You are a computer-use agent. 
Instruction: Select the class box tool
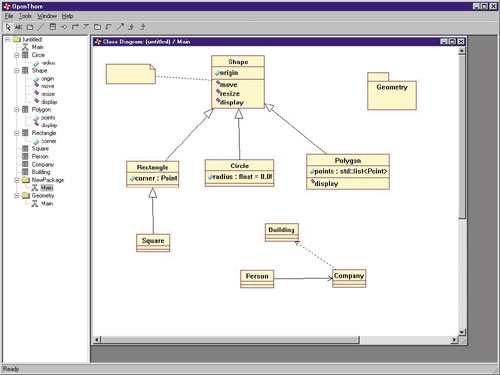[x=53, y=27]
